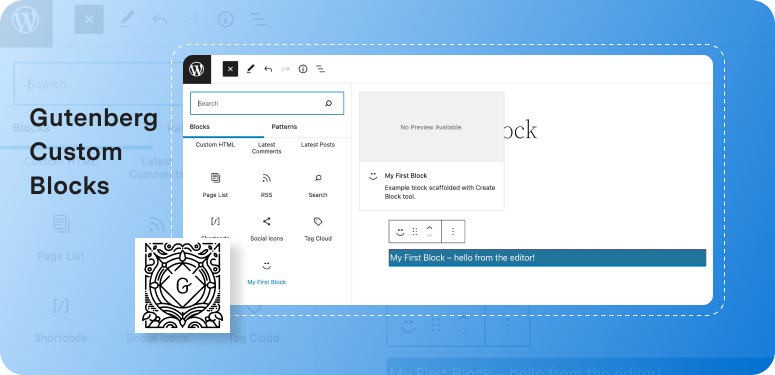The height and width of the screenshot is (375, 775).
Task: Insert the Custom HTML block
Action: (215, 145)
